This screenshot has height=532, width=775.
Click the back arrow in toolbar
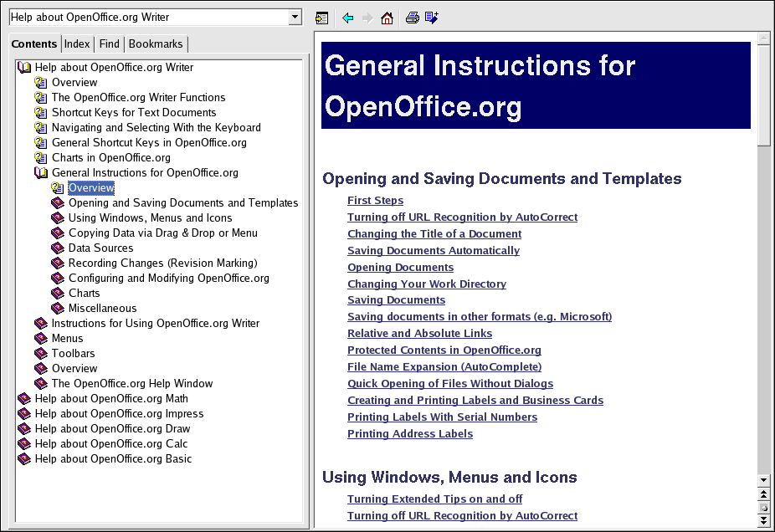[348, 18]
